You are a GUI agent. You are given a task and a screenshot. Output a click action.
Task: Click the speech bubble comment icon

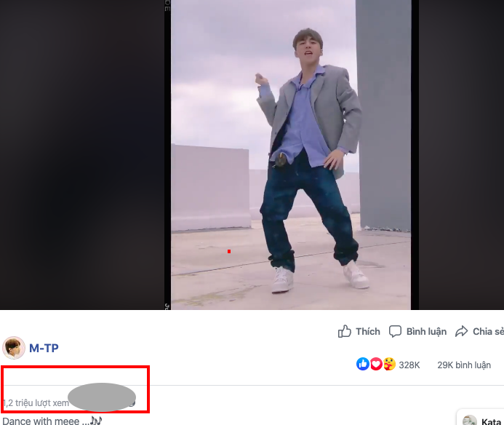point(395,332)
